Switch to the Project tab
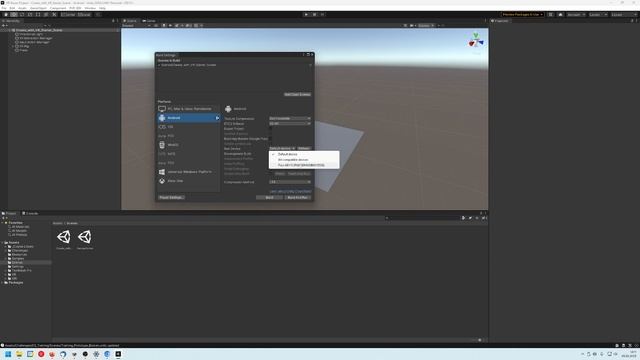Viewport: 640px width, 360px height. [x=9, y=213]
